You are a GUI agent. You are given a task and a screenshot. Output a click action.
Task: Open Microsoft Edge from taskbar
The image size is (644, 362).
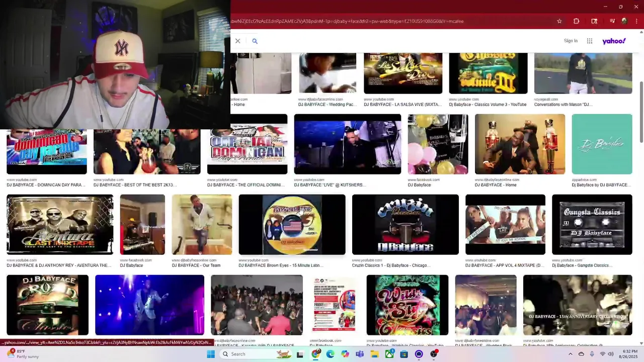[x=330, y=354]
